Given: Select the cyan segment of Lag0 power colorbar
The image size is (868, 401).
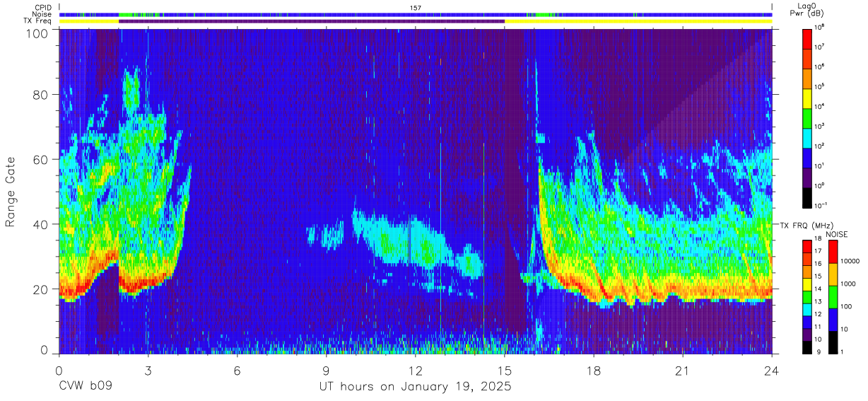Looking at the screenshot, I should [x=807, y=137].
